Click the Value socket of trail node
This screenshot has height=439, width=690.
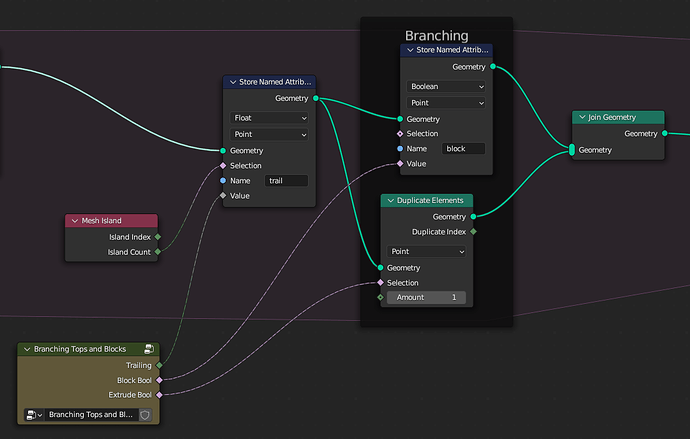[x=223, y=196]
